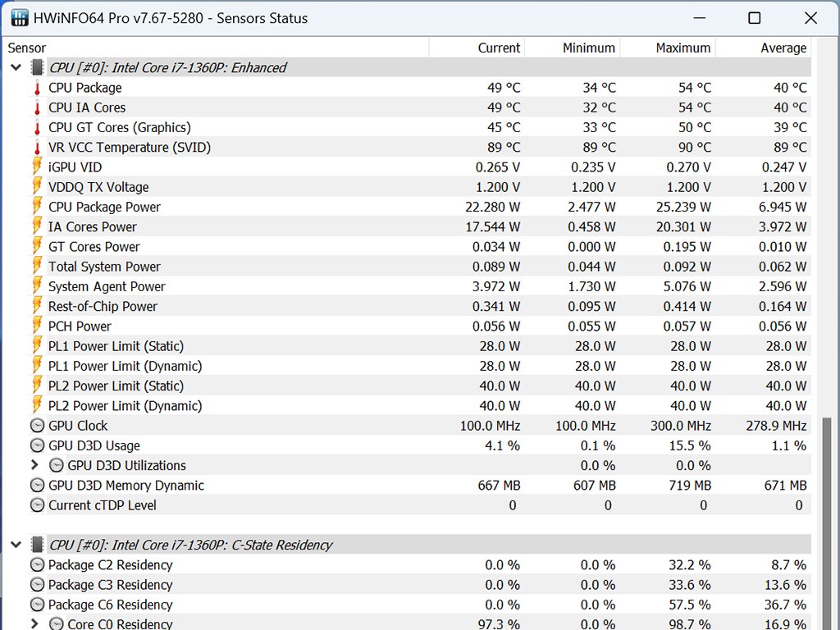Screen dimensions: 840x630
Task: Expand the GPU D3D Utilizations subtree
Action: 34,465
